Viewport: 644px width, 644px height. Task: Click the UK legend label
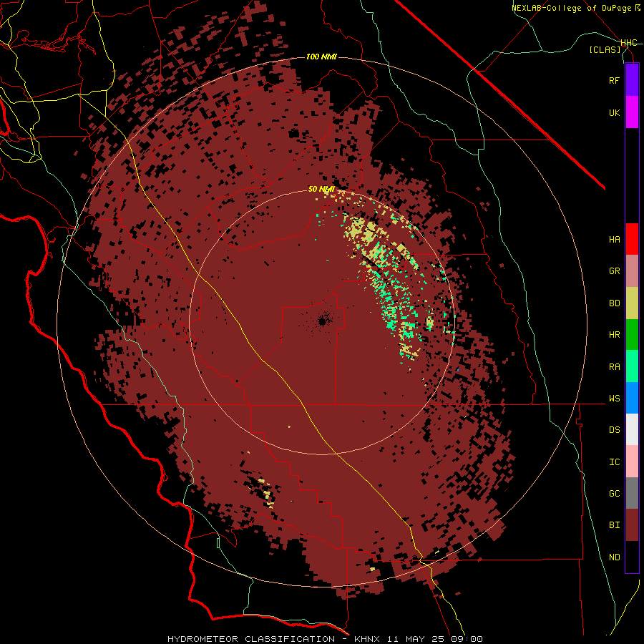(615, 112)
